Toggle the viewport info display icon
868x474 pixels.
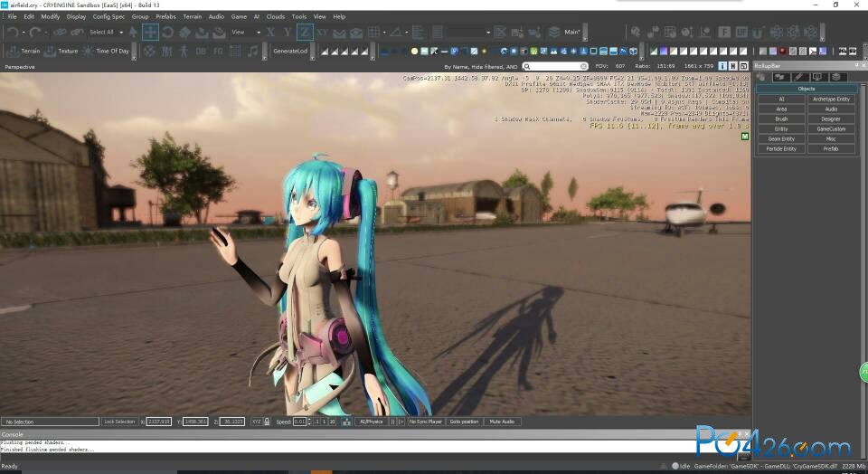[x=722, y=66]
